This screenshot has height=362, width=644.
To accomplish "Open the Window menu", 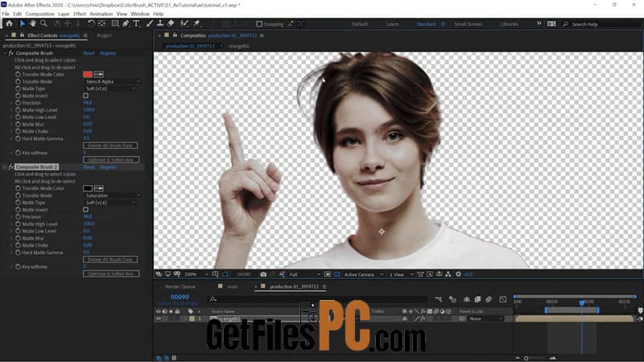I will tap(140, 14).
